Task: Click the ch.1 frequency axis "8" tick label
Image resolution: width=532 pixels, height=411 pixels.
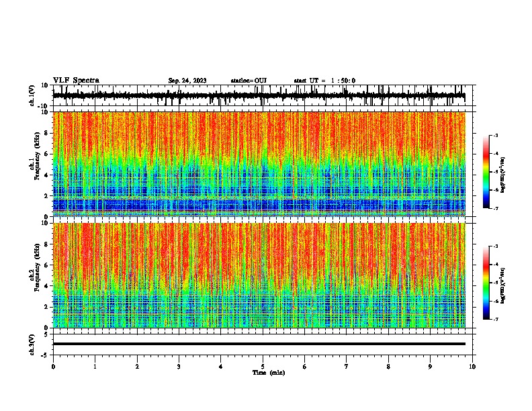Action: tap(46, 133)
